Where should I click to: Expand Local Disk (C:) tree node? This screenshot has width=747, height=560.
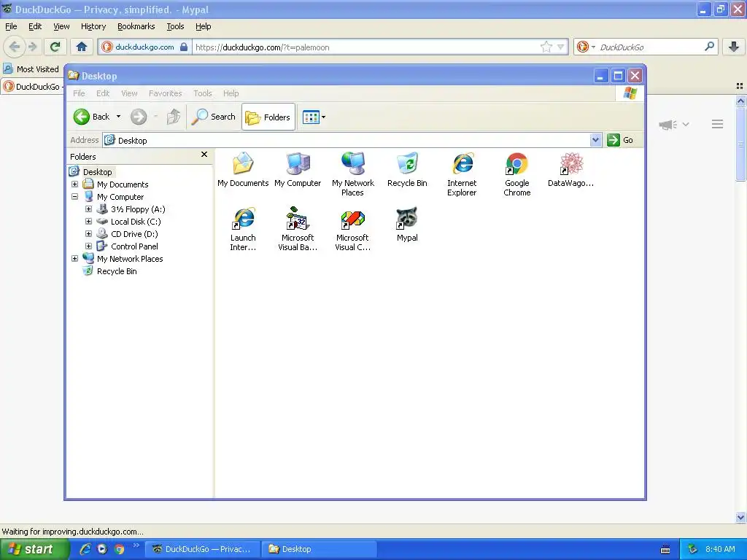point(88,222)
